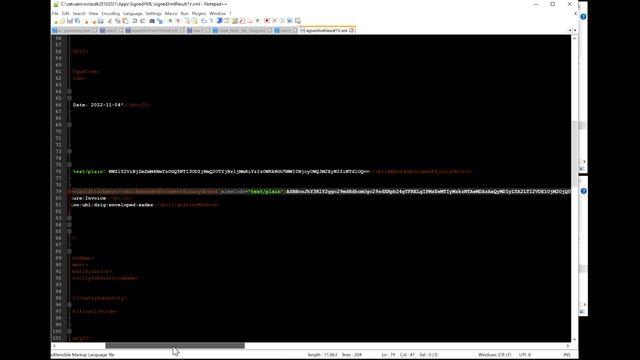Toggle Show all characters icon
The height and width of the screenshot is (360, 640).
[211, 21]
